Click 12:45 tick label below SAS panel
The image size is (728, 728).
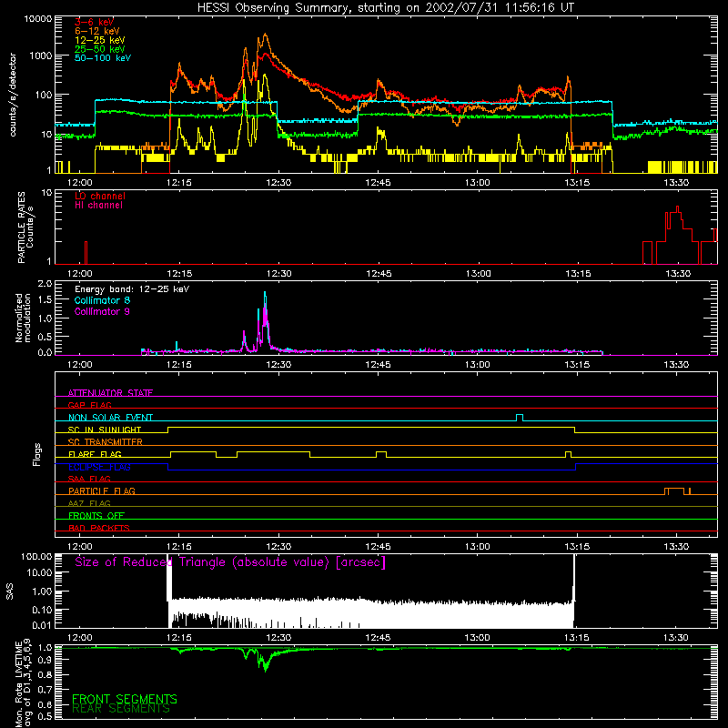(378, 638)
